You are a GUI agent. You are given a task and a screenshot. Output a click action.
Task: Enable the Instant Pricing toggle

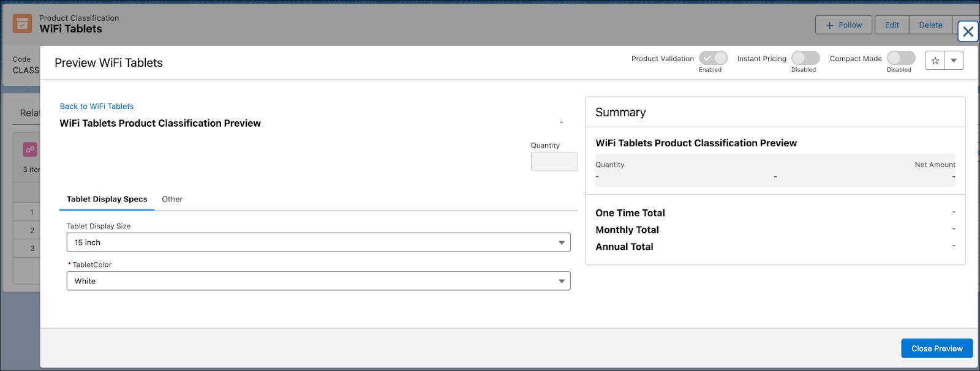click(x=805, y=58)
